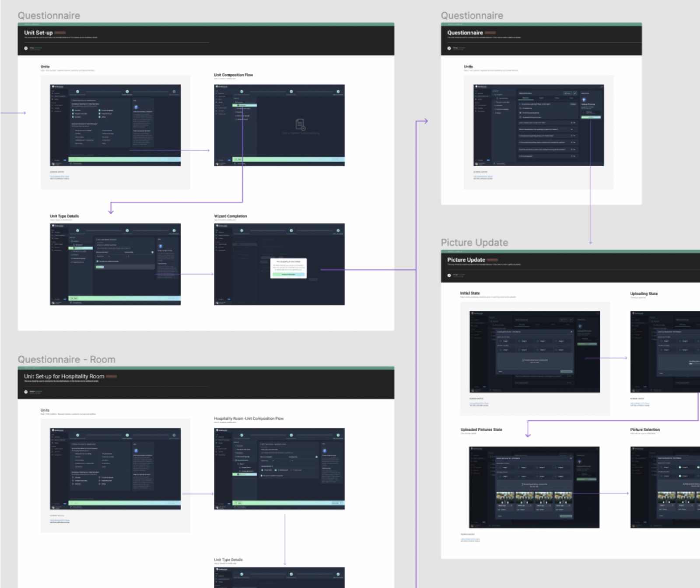The image size is (700, 588).
Task: Click the avatar icon in Hospitality Room header
Action: (x=26, y=392)
